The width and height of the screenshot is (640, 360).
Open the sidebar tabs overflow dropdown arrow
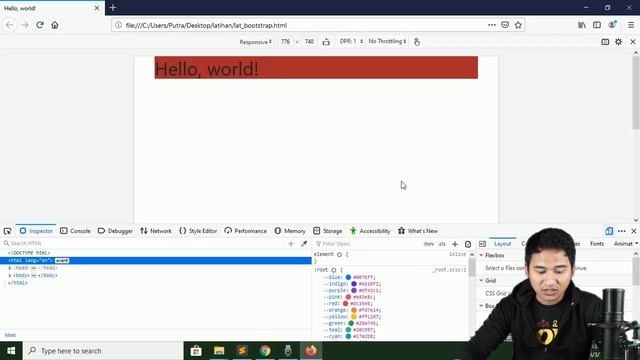coord(637,244)
